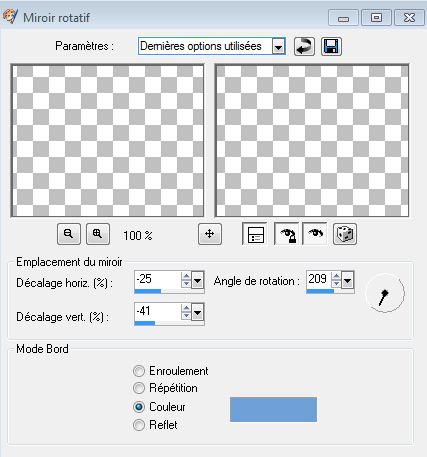The height and width of the screenshot is (457, 427).
Task: Expand the Décalage horiz. value dropdown arrow
Action: tap(197, 280)
